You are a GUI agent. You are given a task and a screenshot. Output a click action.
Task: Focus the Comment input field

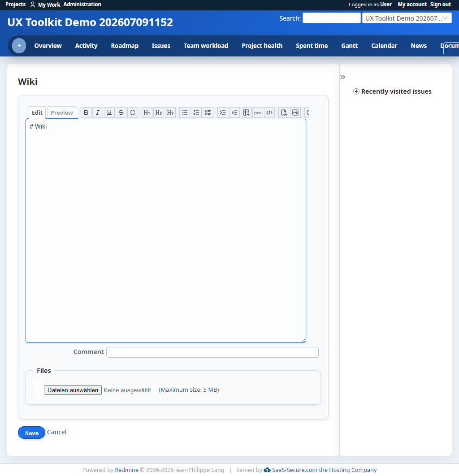(x=212, y=352)
